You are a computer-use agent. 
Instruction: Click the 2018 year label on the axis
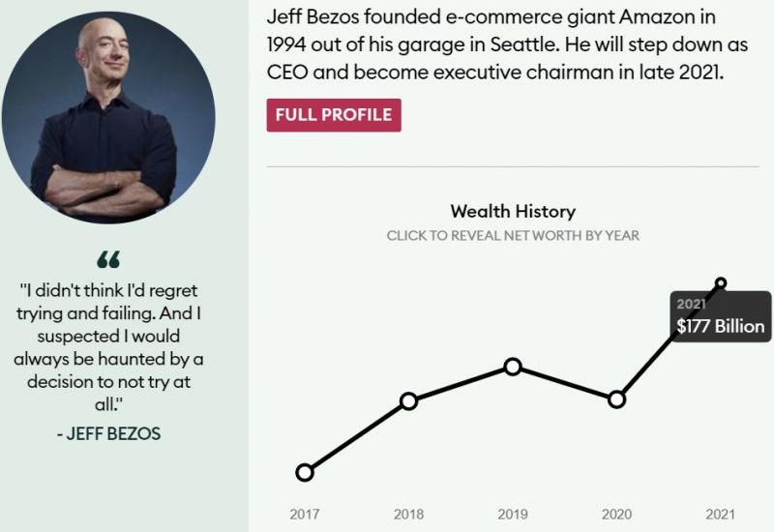point(408,515)
